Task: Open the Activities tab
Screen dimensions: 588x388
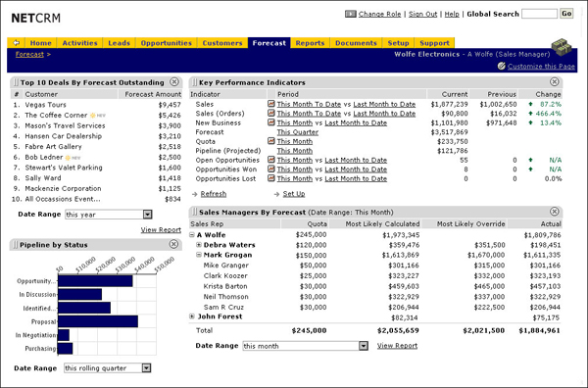Action: (x=80, y=43)
